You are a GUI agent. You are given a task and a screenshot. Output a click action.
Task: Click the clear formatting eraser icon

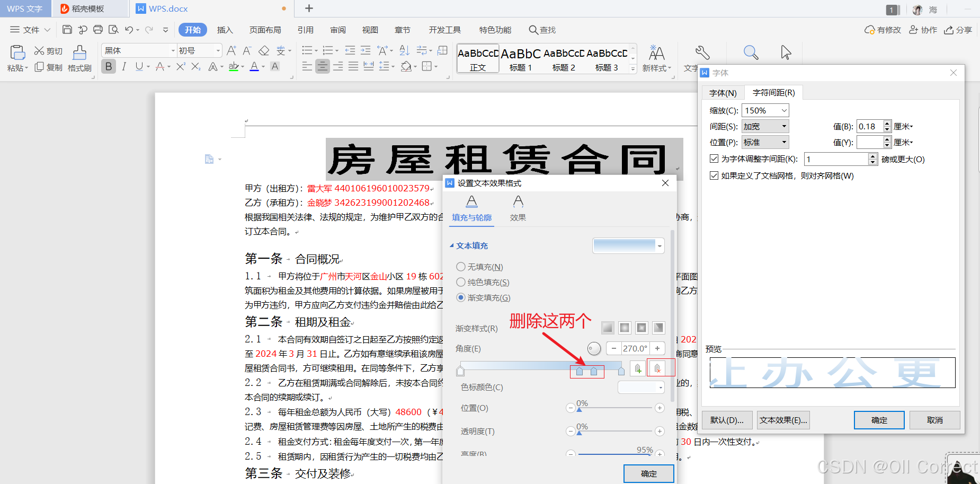click(x=264, y=50)
